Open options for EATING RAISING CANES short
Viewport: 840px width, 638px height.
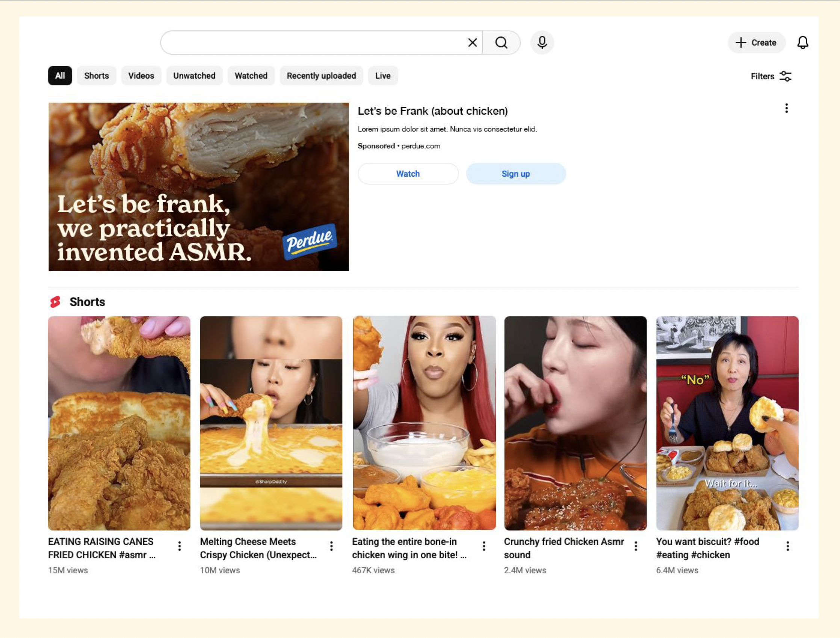click(x=180, y=546)
